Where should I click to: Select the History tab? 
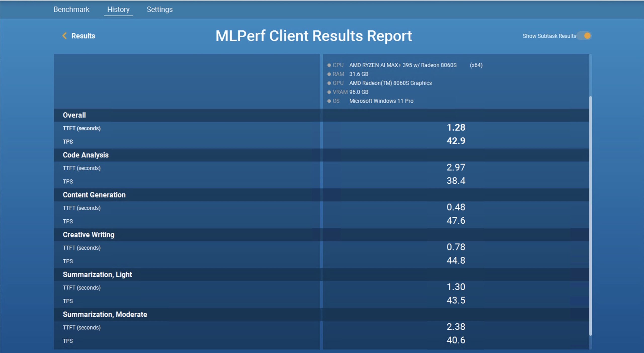coord(118,10)
